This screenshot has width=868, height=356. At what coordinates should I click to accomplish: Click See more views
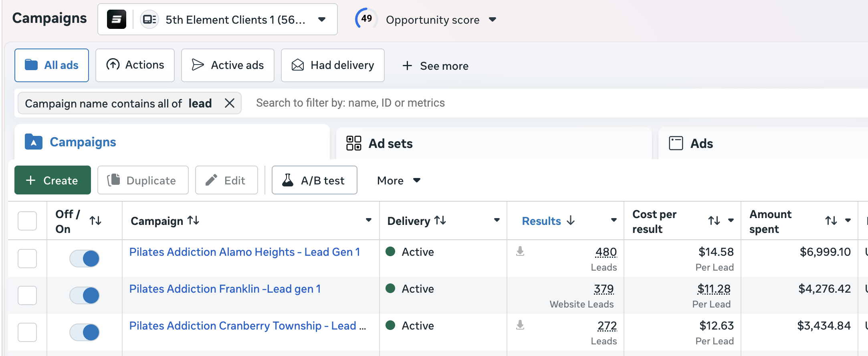pyautogui.click(x=436, y=66)
